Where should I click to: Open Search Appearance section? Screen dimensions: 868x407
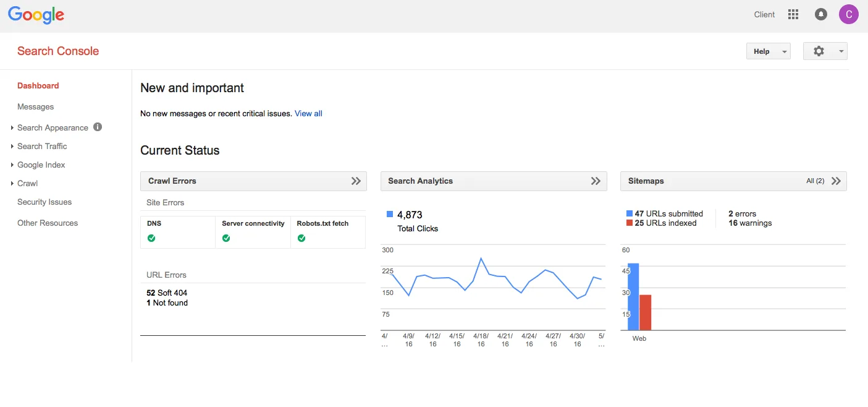tap(53, 127)
